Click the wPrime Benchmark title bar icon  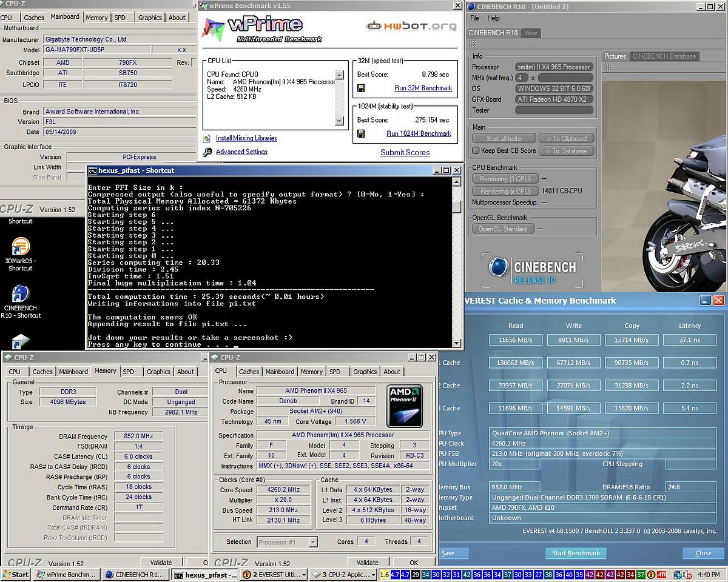coord(203,5)
